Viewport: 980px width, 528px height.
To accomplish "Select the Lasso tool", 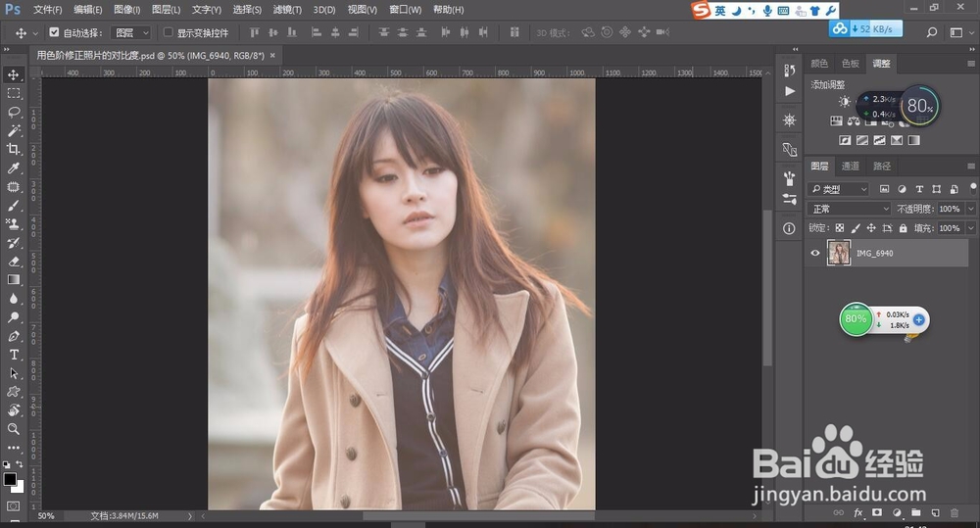I will 13,113.
